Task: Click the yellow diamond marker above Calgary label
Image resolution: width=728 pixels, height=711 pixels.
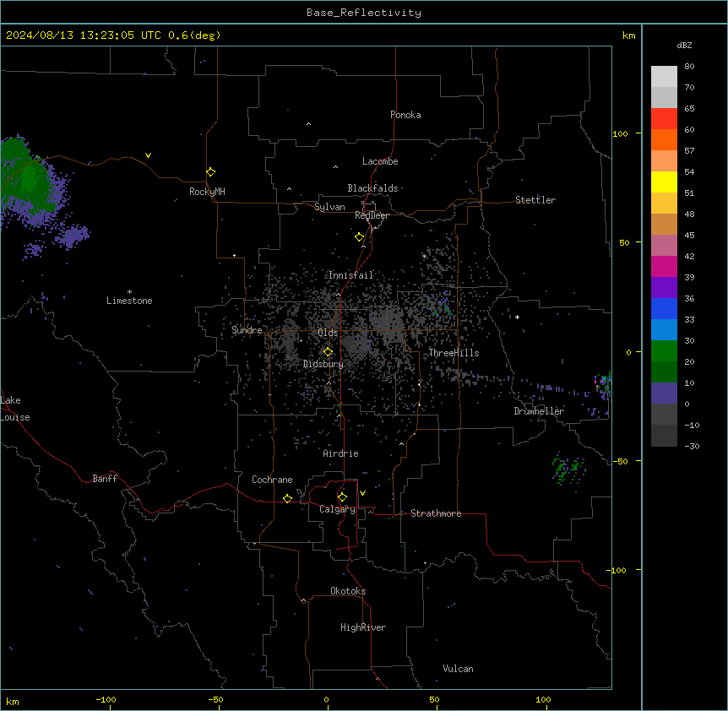Action: click(x=342, y=497)
